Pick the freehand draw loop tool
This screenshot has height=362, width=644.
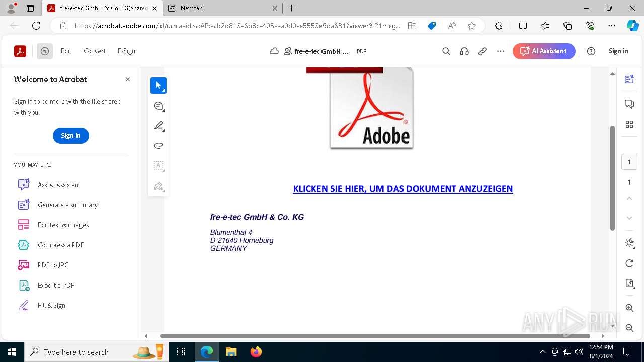pyautogui.click(x=158, y=146)
